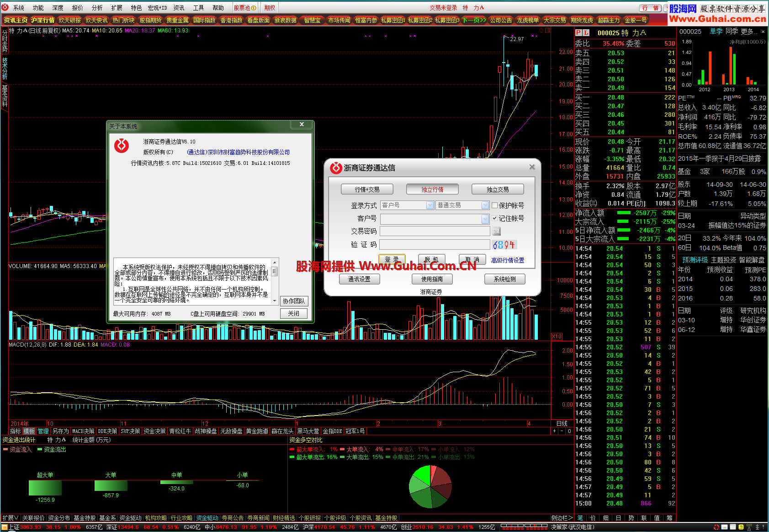769x532 pixels.
Task: Select the 细 detail view button
Action: [x=606, y=518]
